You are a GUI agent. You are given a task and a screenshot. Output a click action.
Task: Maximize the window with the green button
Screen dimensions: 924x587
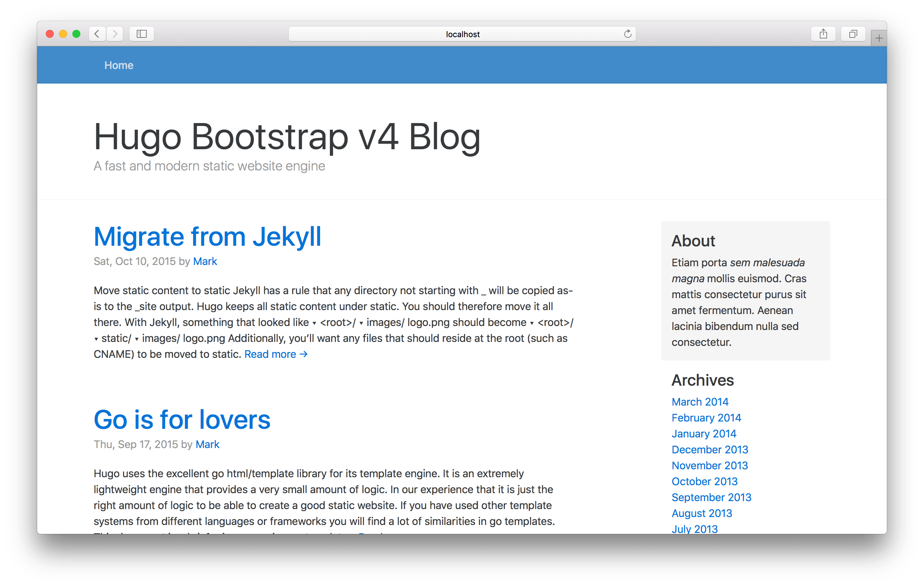(76, 34)
